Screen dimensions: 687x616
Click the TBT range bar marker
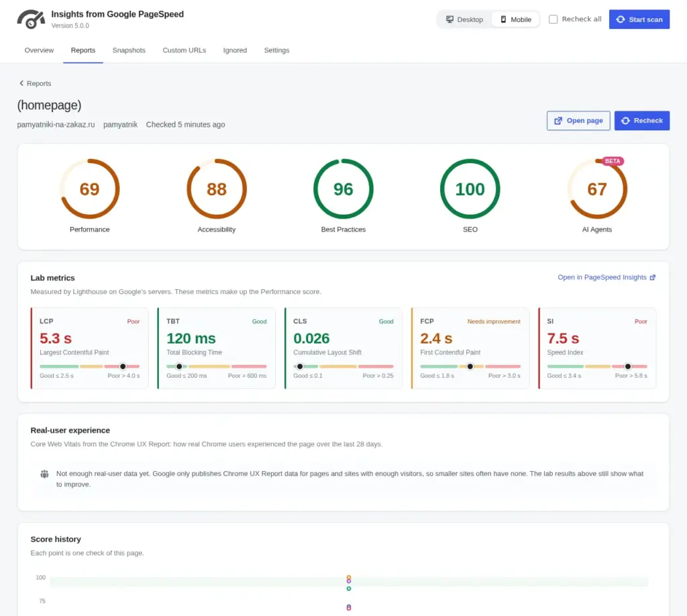(x=178, y=366)
